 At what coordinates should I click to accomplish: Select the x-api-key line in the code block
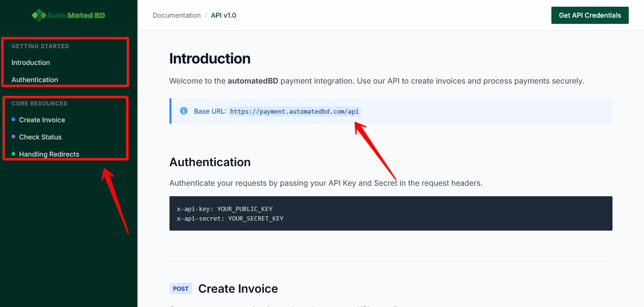(224, 209)
